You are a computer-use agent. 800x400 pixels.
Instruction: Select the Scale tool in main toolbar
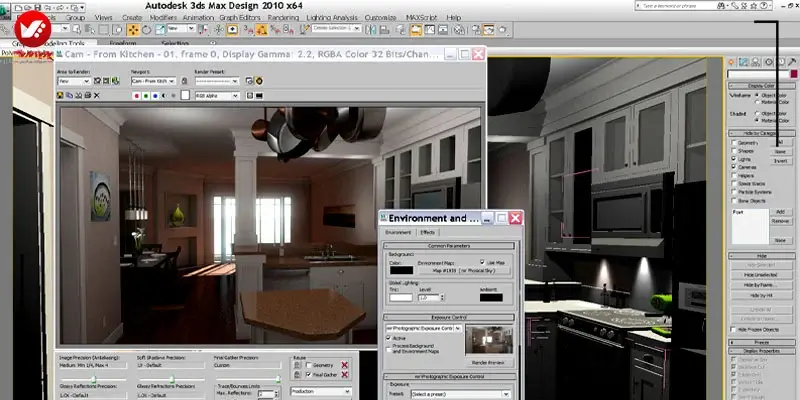(x=160, y=29)
